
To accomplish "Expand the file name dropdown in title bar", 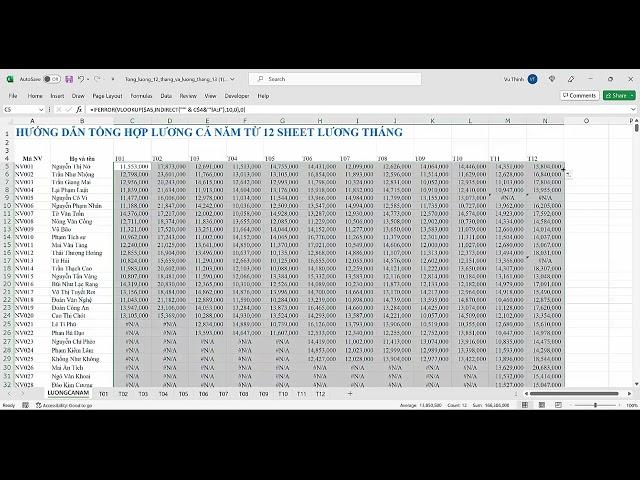I will coord(232,79).
